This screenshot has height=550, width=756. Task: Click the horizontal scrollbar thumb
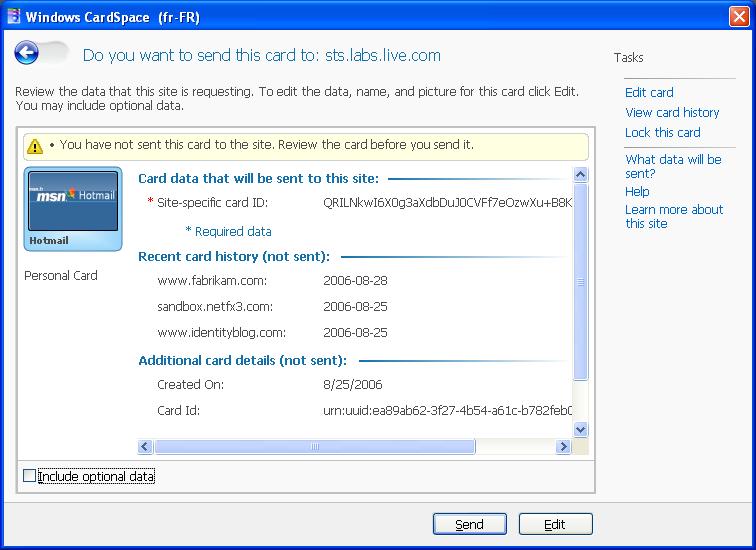pos(315,447)
